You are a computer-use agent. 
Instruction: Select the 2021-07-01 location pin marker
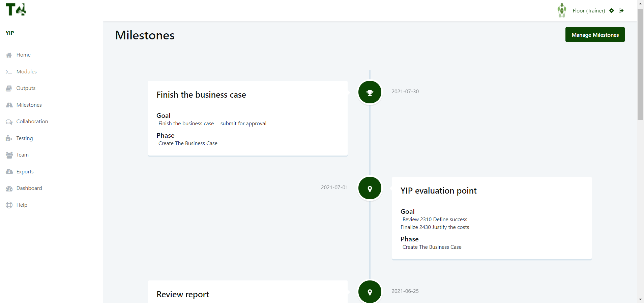(370, 188)
